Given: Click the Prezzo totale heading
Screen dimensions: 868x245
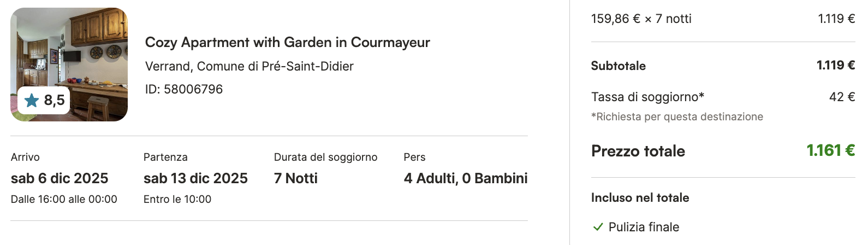Looking at the screenshot, I should [x=638, y=151].
